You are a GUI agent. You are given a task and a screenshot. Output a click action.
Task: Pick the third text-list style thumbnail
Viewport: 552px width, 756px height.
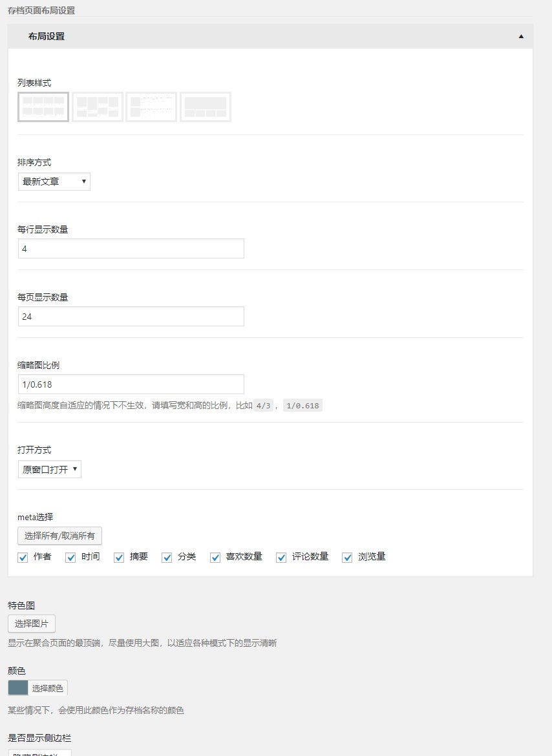pyautogui.click(x=151, y=107)
